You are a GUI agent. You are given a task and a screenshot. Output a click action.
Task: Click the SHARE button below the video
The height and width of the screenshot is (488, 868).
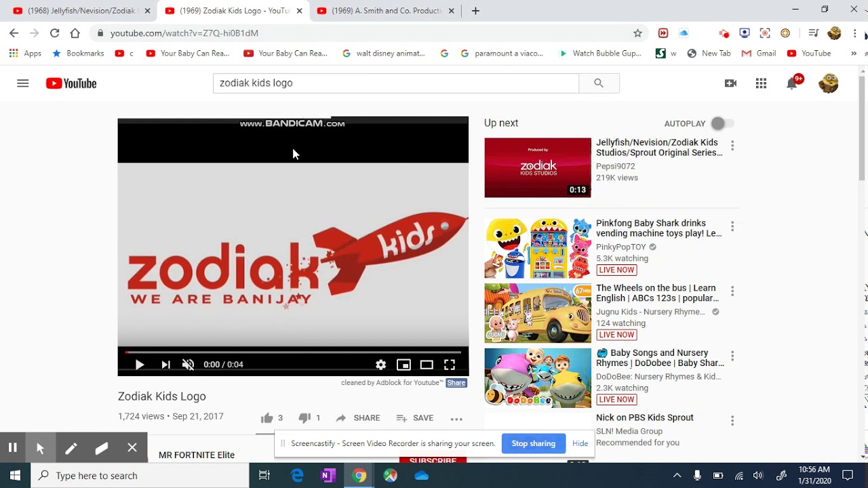coord(358,418)
